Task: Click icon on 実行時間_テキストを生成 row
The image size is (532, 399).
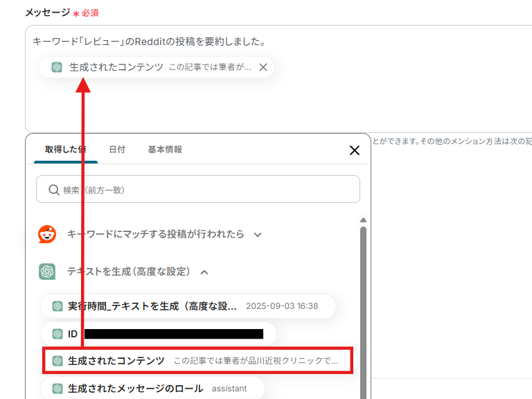Action: click(57, 306)
